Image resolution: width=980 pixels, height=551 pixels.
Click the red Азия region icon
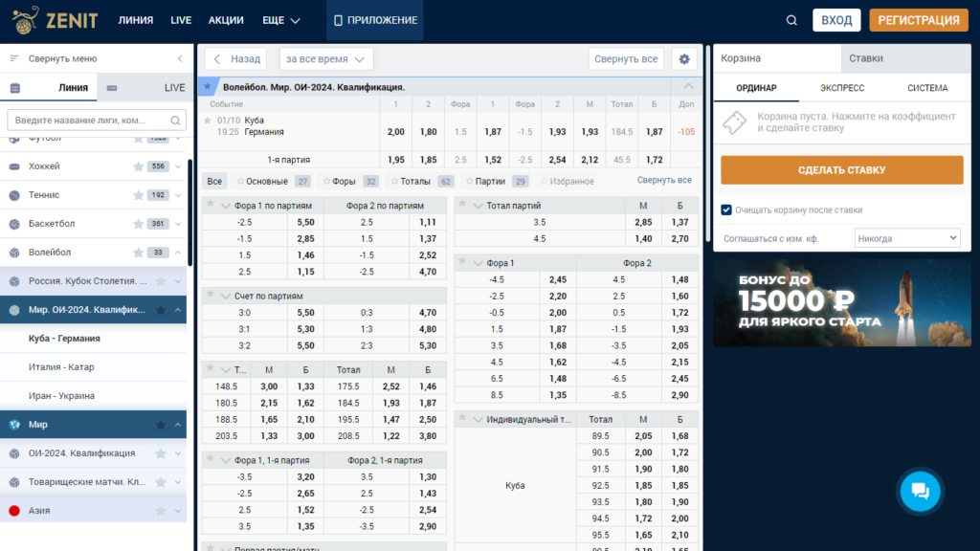tap(14, 511)
